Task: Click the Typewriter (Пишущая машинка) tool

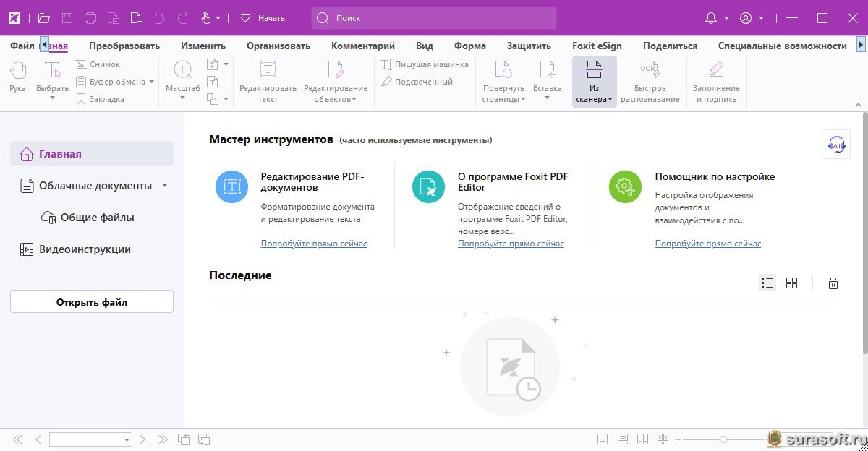Action: 425,64
